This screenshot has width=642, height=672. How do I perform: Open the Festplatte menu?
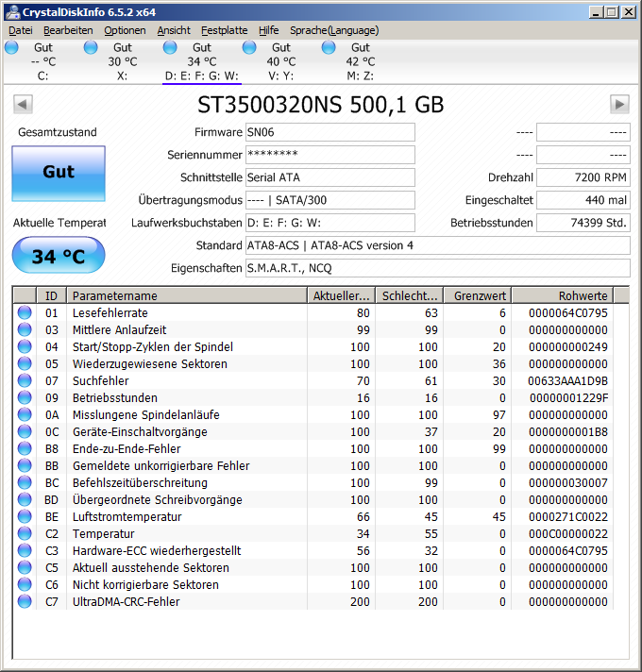coord(224,30)
